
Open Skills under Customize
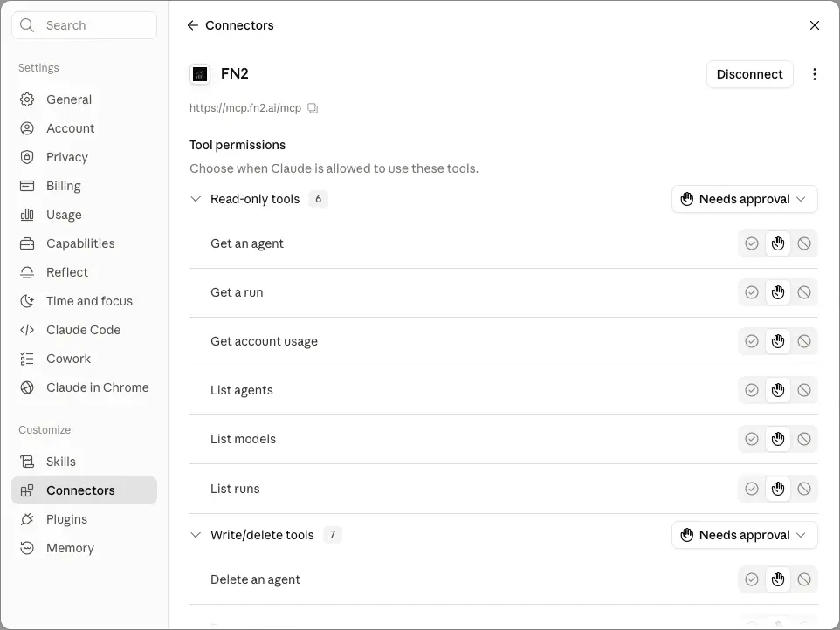point(84,462)
